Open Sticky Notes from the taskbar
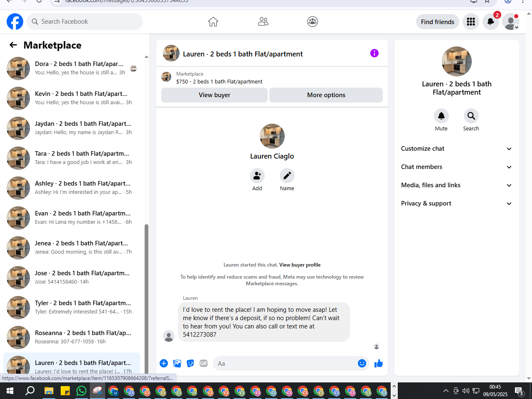 pyautogui.click(x=65, y=391)
